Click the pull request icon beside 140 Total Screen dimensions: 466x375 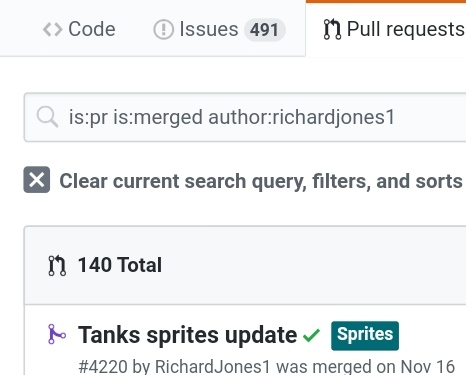tap(57, 265)
